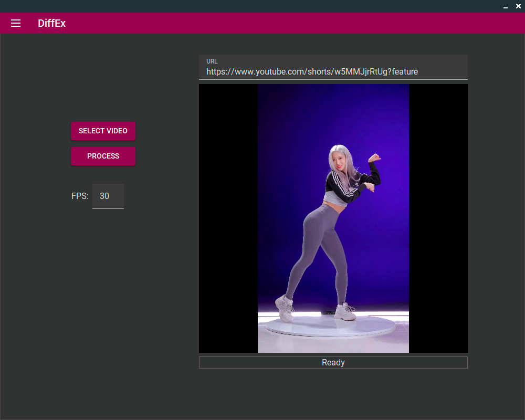Click the FPS value field showing 30
Image resolution: width=525 pixels, height=420 pixels.
(108, 196)
